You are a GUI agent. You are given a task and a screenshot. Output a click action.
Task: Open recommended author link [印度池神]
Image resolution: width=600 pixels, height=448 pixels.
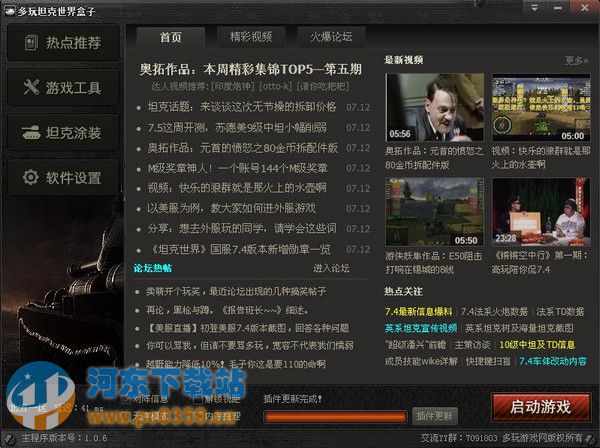click(x=233, y=86)
